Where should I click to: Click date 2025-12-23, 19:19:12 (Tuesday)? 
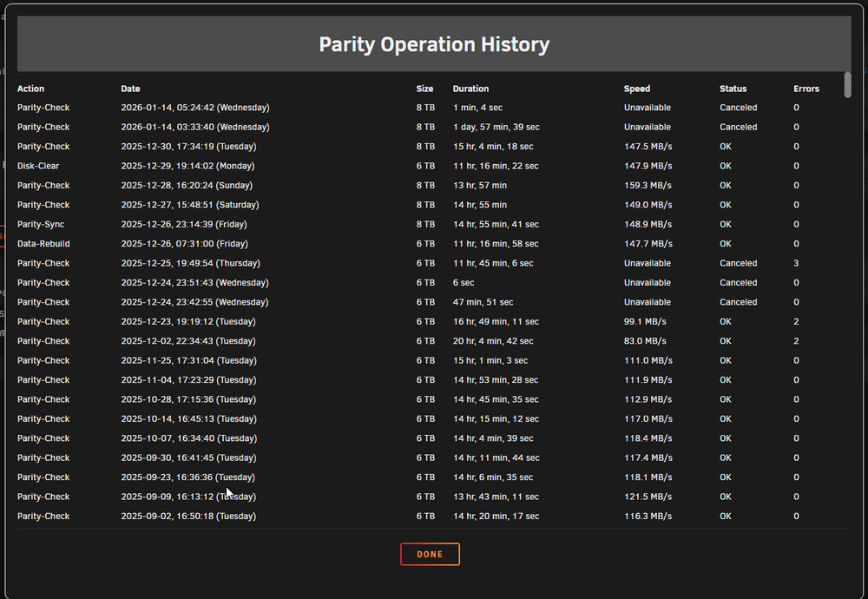coord(188,322)
